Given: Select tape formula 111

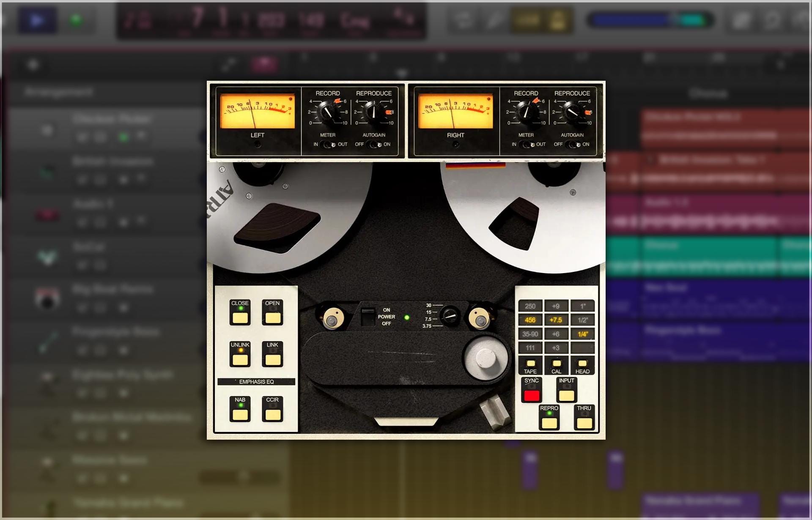Looking at the screenshot, I should [530, 348].
